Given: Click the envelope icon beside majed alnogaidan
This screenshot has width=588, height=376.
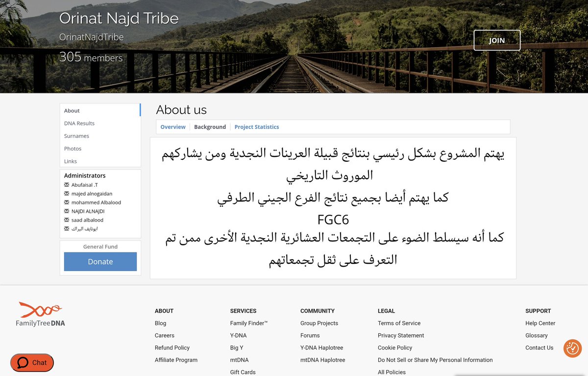Looking at the screenshot, I should tap(67, 194).
